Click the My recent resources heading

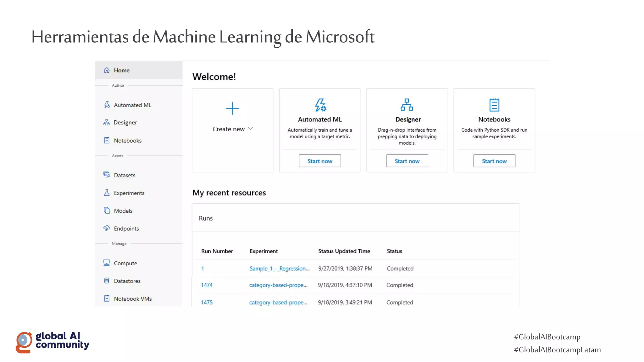(x=229, y=193)
